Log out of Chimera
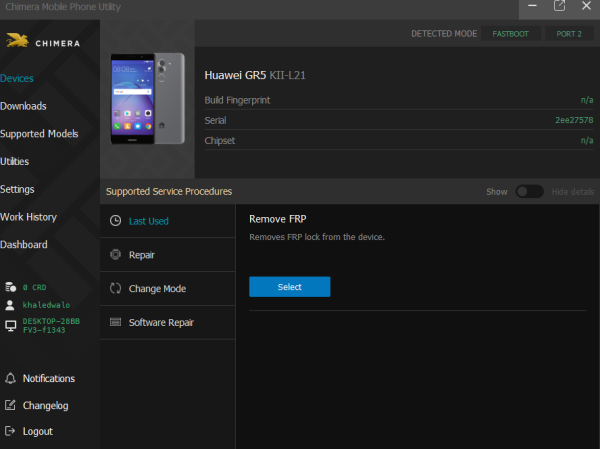600x449 pixels. tap(38, 431)
